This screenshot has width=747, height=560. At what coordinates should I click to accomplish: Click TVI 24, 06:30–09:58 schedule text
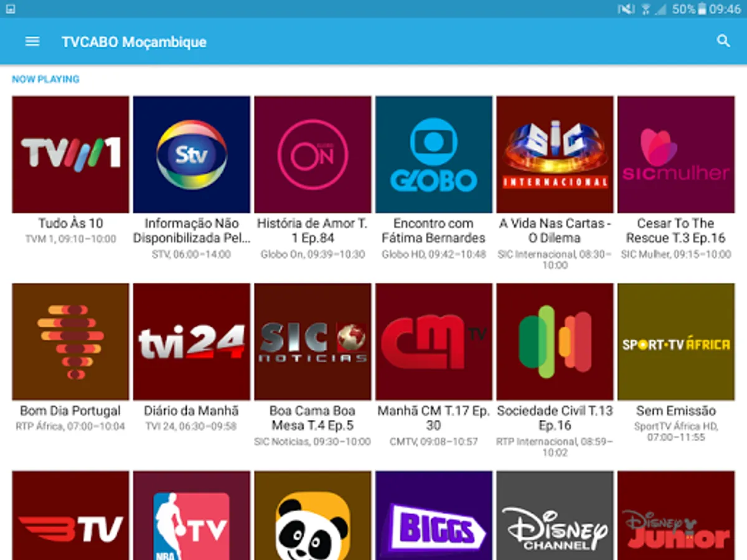[x=192, y=427]
